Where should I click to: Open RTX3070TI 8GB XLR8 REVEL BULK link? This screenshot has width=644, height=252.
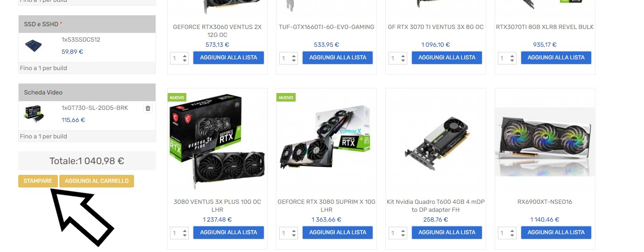click(x=545, y=27)
